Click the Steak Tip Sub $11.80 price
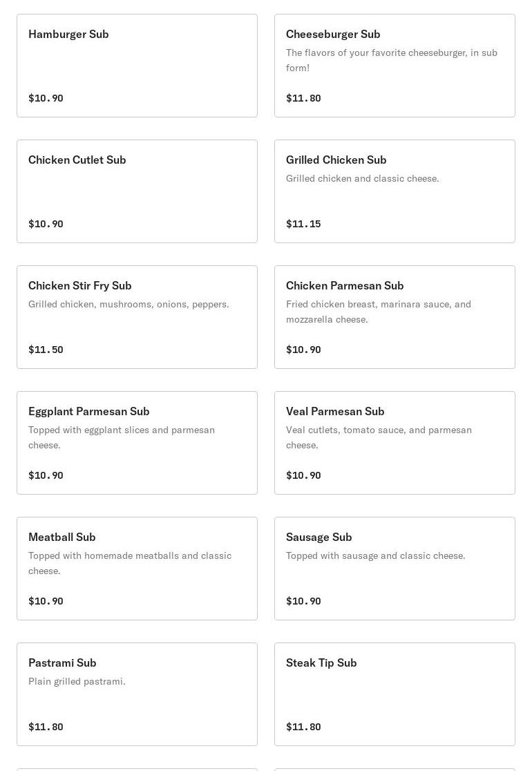 (303, 727)
